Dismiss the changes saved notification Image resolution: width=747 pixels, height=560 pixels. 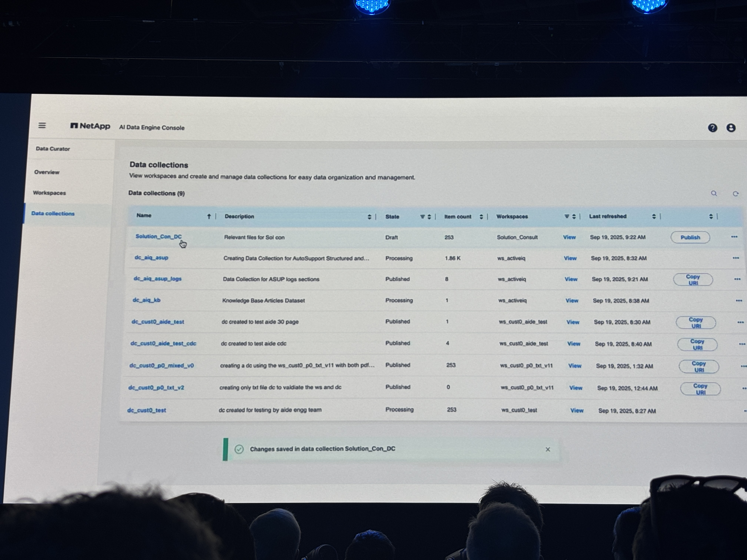547,449
